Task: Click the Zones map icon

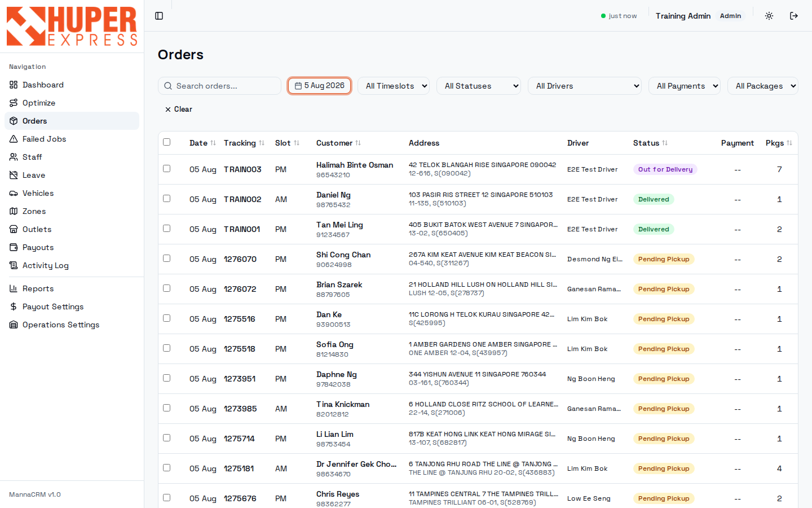Action: point(14,211)
